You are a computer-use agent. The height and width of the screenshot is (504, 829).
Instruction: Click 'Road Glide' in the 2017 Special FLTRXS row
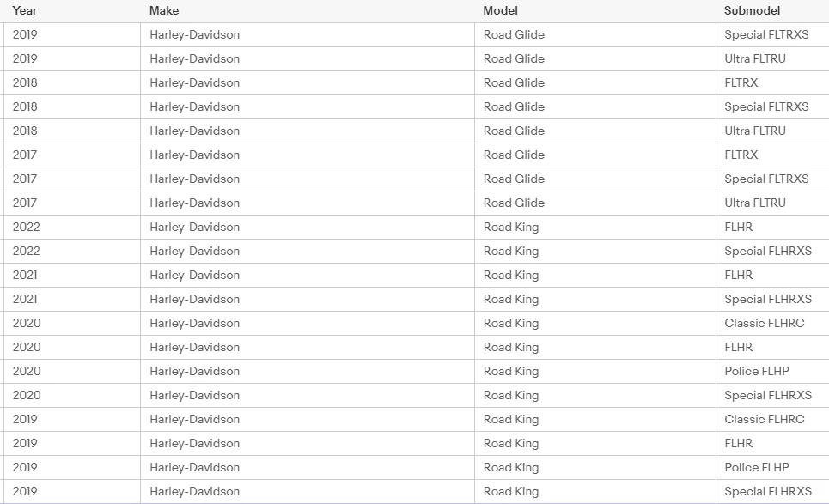coord(514,179)
